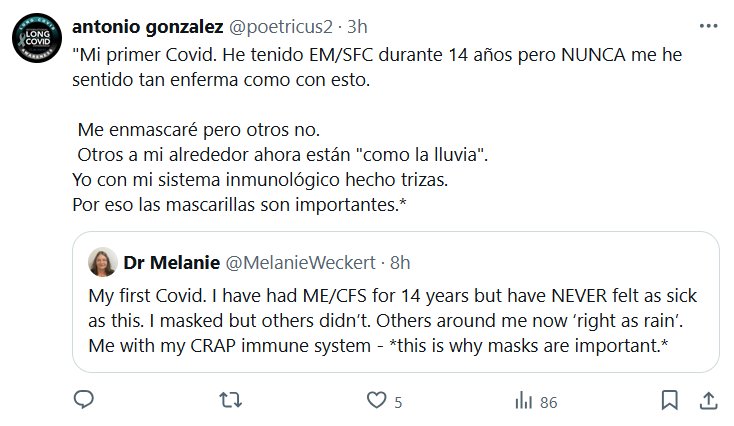Screen dimensions: 734x426
Task: Click Dr Melanie's small profile photo
Action: pyautogui.click(x=103, y=262)
